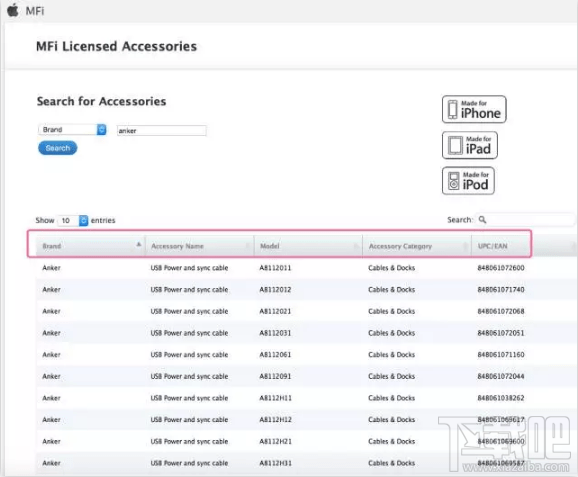This screenshot has width=578, height=477.
Task: Select model cell A8112061
Action: 275,355
